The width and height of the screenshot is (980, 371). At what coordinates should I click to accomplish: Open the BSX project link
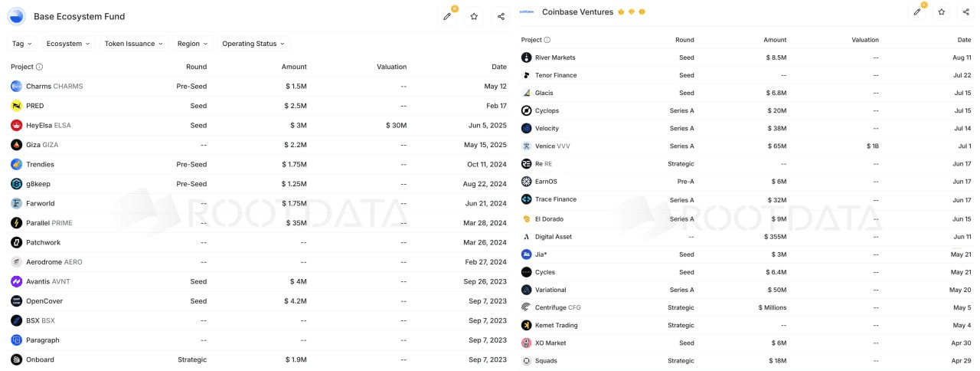click(41, 320)
